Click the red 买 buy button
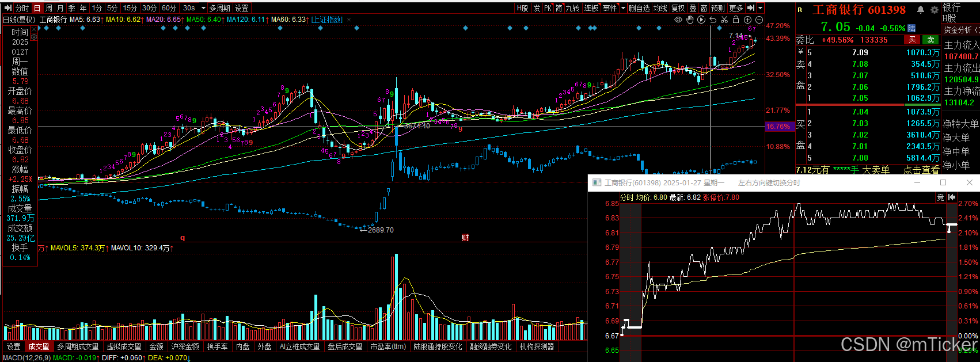980x362 pixels. click(912, 40)
